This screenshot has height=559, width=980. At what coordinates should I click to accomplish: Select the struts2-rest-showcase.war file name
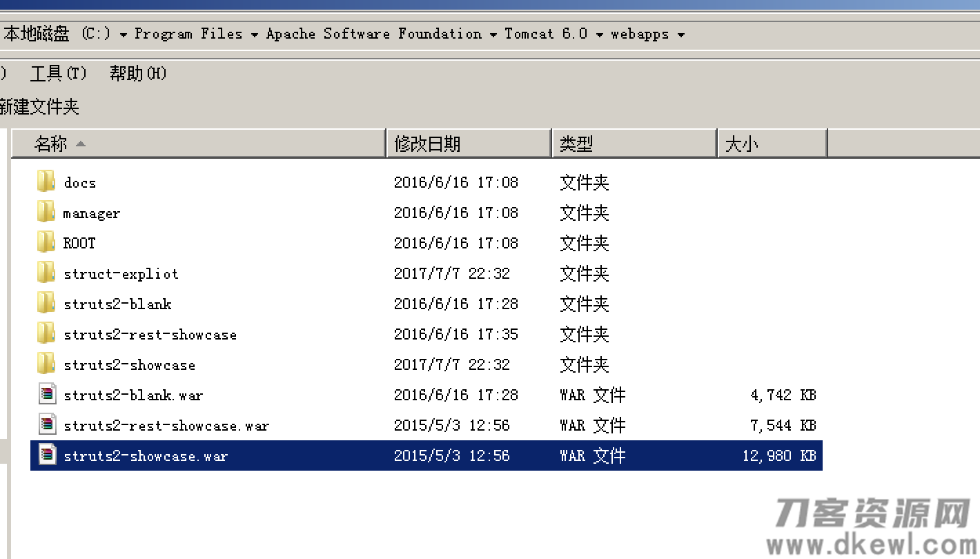166,426
